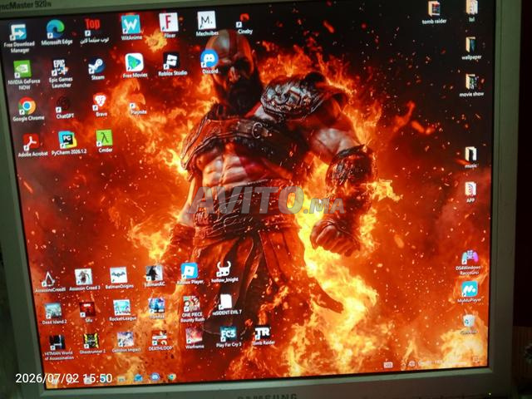532x399 pixels.
Task: Click the ChatGPT desktop icon
Action: pyautogui.click(x=65, y=106)
